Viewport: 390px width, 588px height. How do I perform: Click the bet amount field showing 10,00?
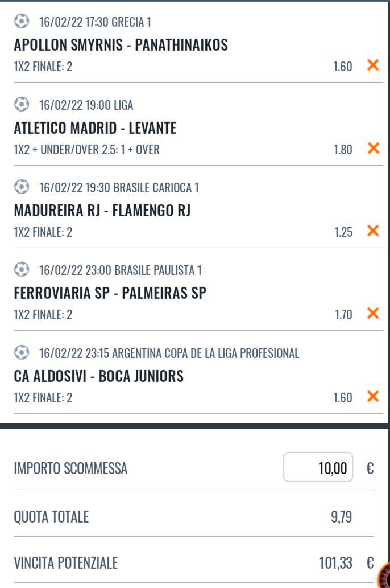point(318,467)
